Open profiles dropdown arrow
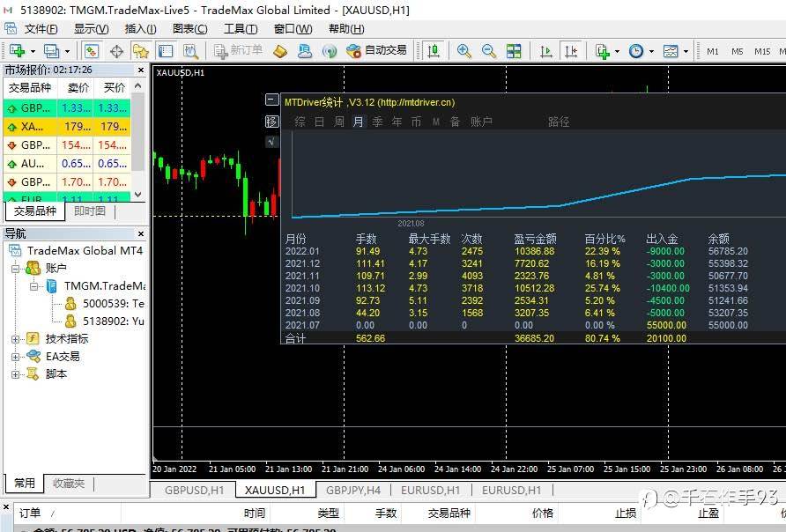 click(x=67, y=51)
